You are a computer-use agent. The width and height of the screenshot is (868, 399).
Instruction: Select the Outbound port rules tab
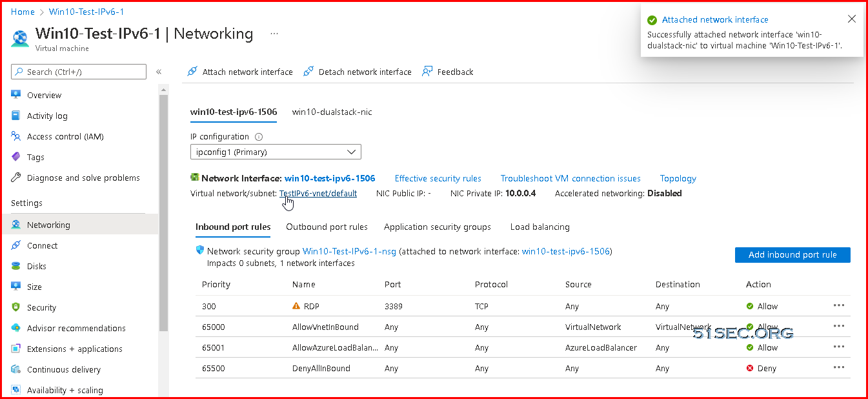click(327, 227)
